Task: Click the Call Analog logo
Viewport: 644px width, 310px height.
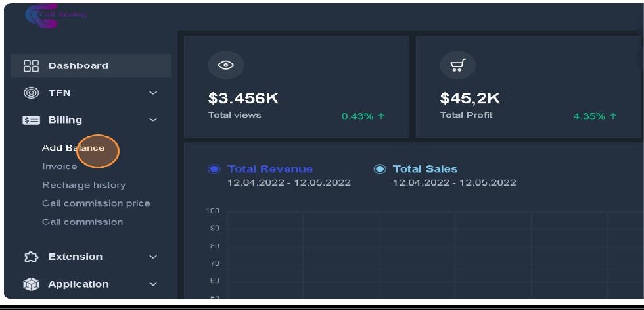Action: 55,15
